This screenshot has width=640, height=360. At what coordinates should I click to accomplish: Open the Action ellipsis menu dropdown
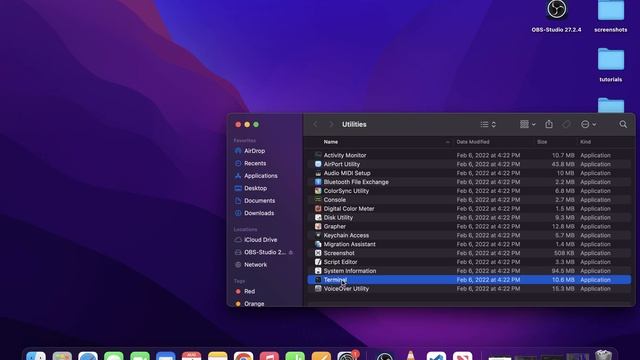(x=588, y=124)
